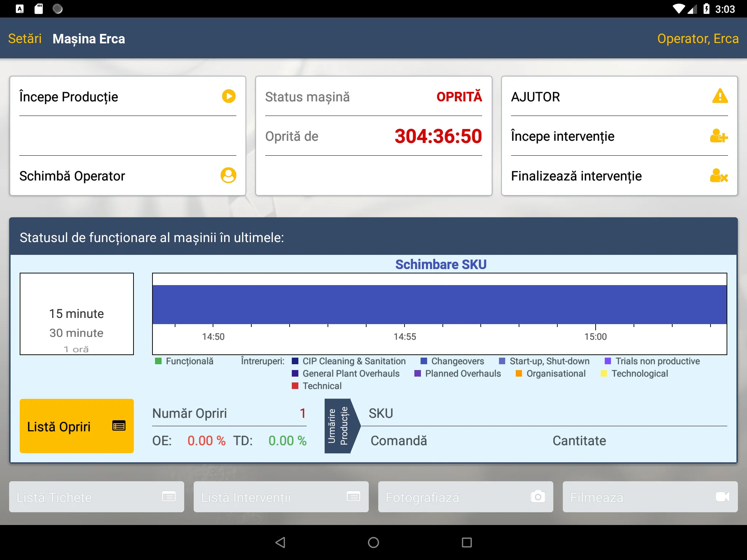Tap the blue Schimbare SKU timeline bar
Viewport: 747px width, 560px height.
(x=440, y=304)
